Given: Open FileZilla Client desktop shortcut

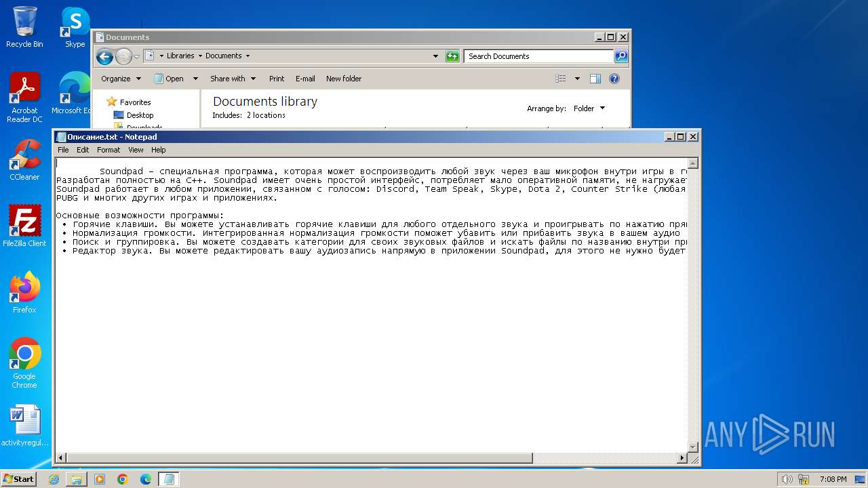Looking at the screenshot, I should pyautogui.click(x=24, y=226).
